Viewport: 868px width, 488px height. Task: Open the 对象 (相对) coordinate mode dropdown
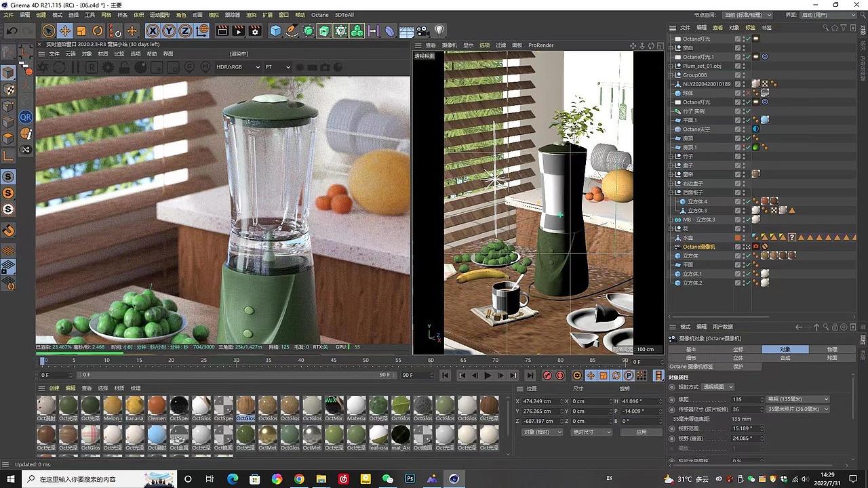[542, 432]
